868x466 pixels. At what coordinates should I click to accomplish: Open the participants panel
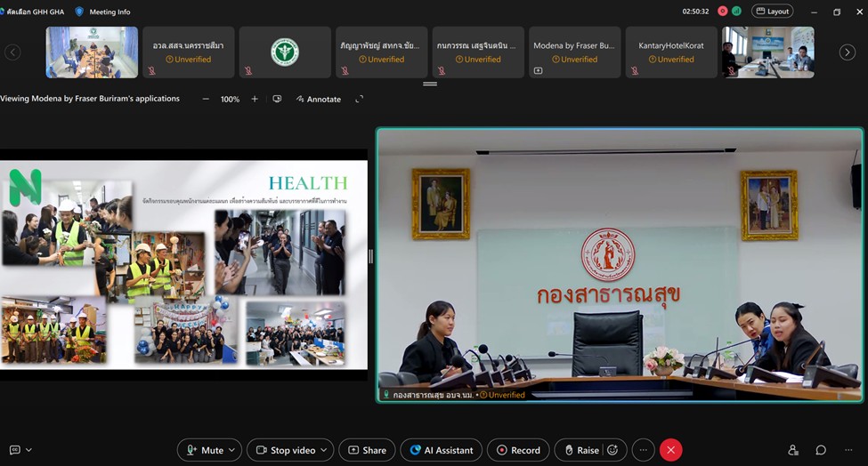793,450
